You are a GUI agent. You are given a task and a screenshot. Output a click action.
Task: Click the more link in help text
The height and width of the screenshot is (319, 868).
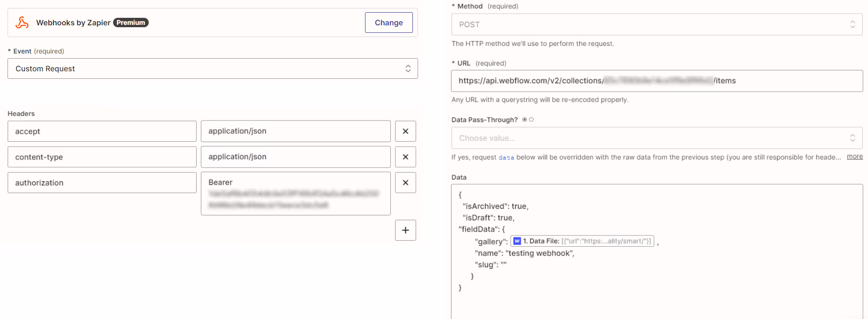(855, 157)
